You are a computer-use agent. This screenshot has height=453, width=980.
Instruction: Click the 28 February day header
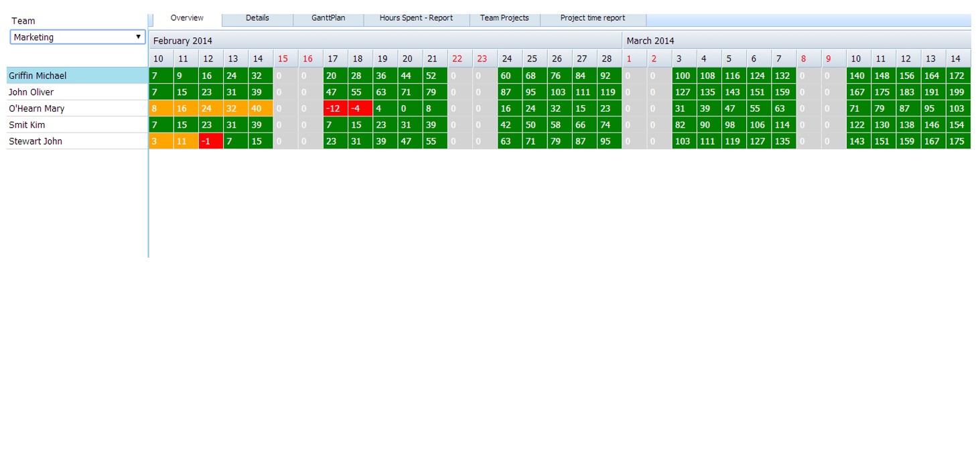[610, 59]
